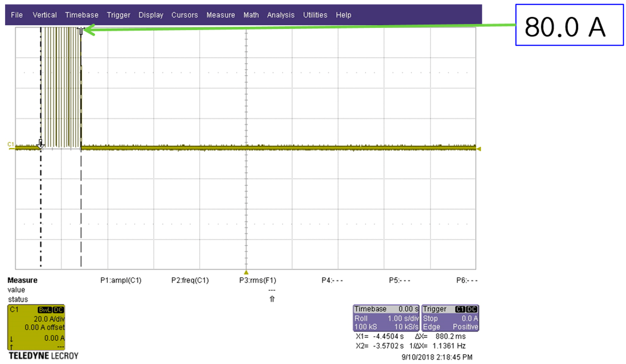Open the Display menu

pyautogui.click(x=151, y=15)
